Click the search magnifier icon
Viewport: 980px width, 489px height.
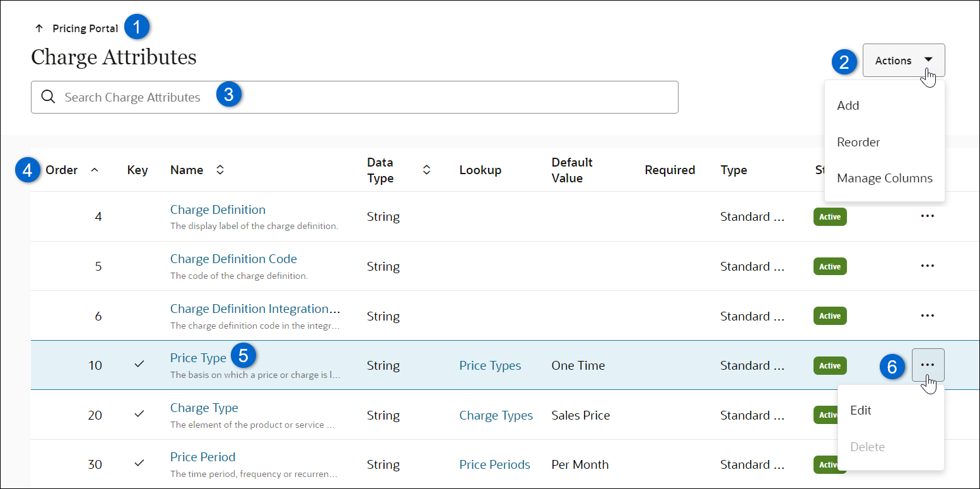point(49,97)
